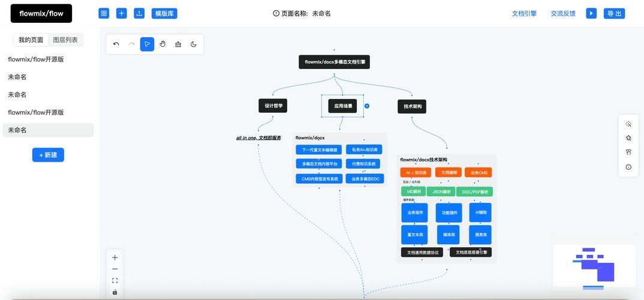Image resolution: width=644 pixels, height=300 pixels.
Task: Open the 模版库 template library
Action: pyautogui.click(x=164, y=13)
